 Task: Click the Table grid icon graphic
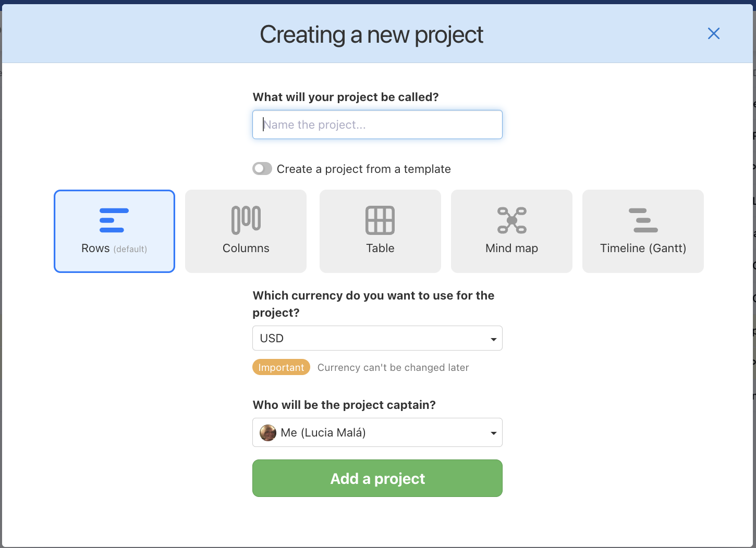(380, 219)
